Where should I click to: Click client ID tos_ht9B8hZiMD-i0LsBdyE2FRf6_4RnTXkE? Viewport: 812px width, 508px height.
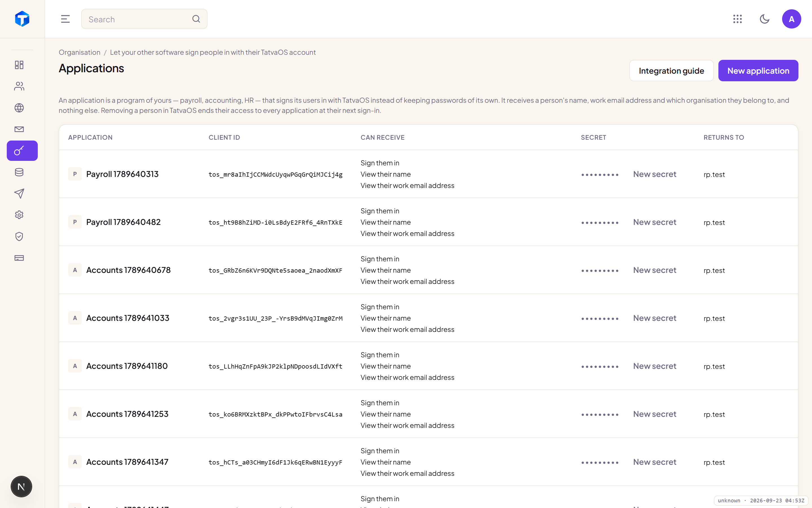(x=275, y=222)
